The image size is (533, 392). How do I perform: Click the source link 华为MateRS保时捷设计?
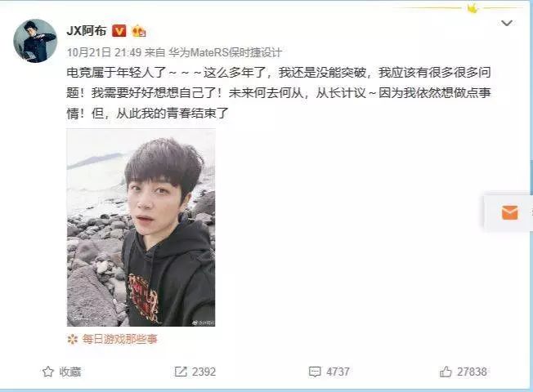pos(225,52)
